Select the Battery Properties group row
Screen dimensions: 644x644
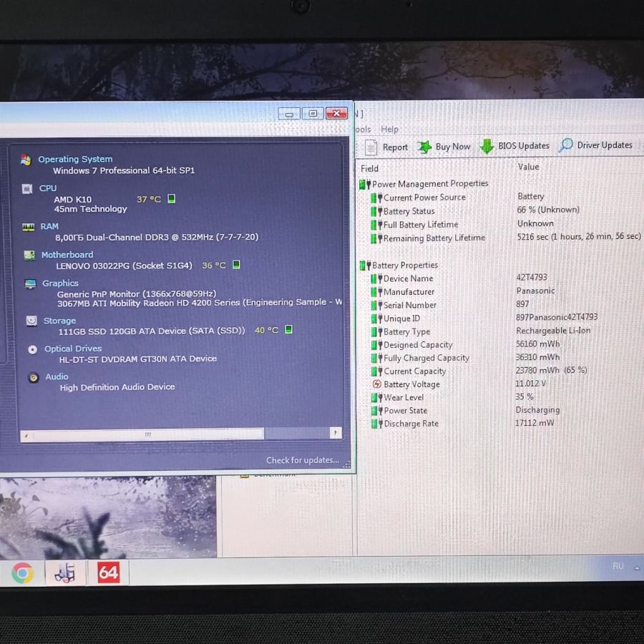399,265
